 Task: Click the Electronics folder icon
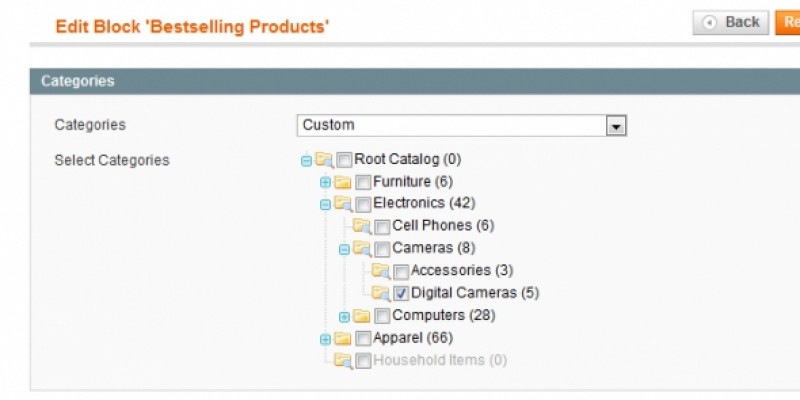pos(343,204)
